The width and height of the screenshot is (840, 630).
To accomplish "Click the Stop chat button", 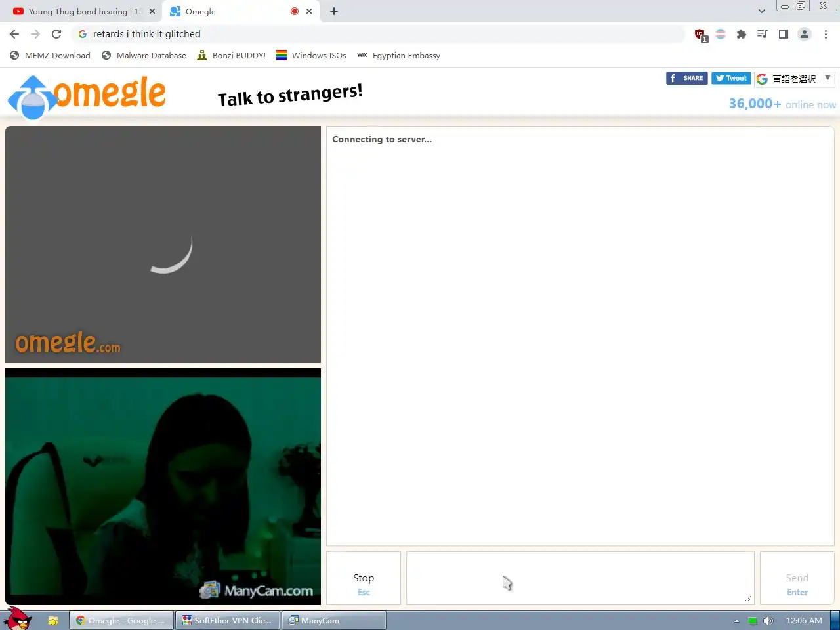I will coord(364,578).
